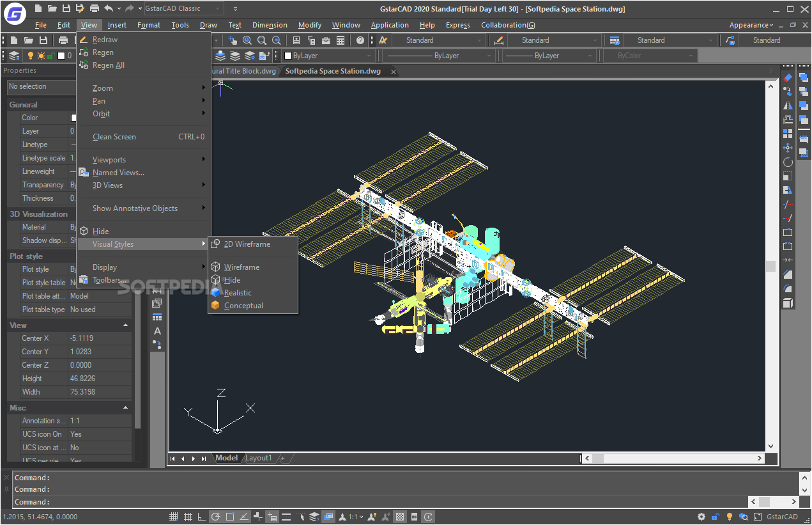
Task: Click the Center X value -5.1119
Action: [100, 338]
